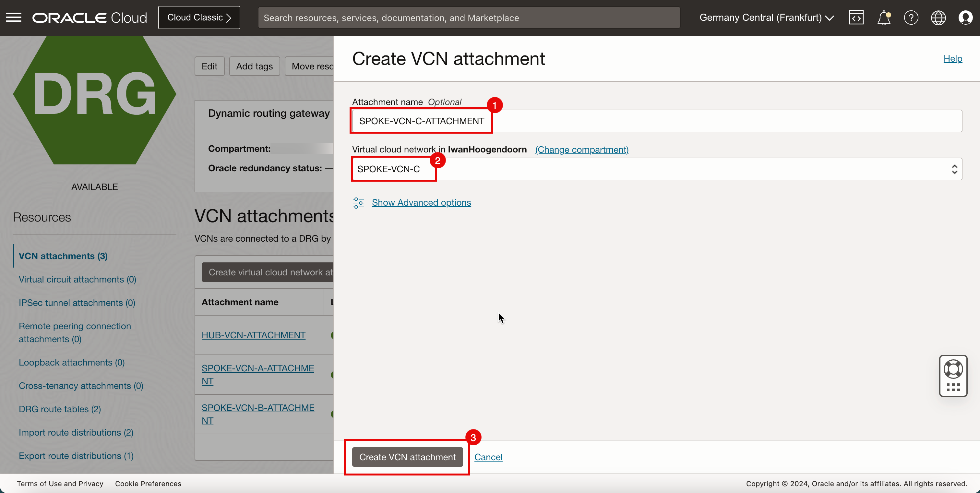Click DRG route tables resource item
The image size is (980, 493).
pyautogui.click(x=60, y=409)
